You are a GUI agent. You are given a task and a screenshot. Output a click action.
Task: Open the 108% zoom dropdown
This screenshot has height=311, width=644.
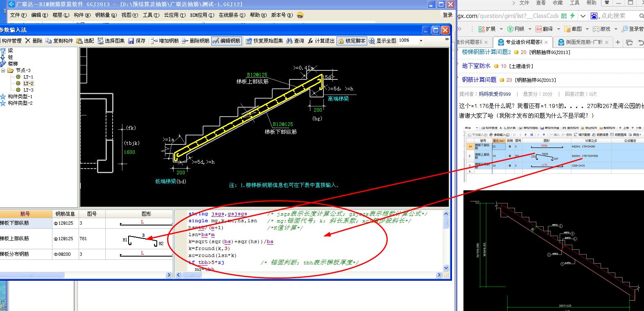pyautogui.click(x=421, y=41)
